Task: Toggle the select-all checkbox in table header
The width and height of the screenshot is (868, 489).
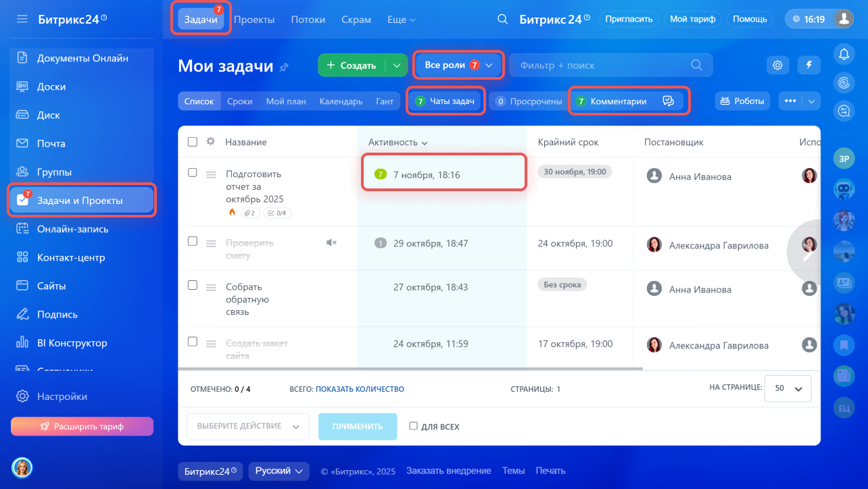Action: 193,142
